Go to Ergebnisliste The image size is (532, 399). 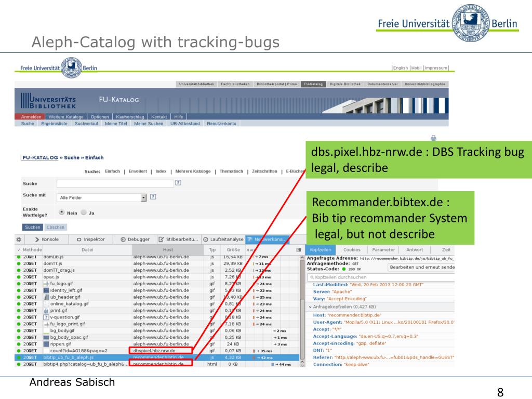pos(54,124)
